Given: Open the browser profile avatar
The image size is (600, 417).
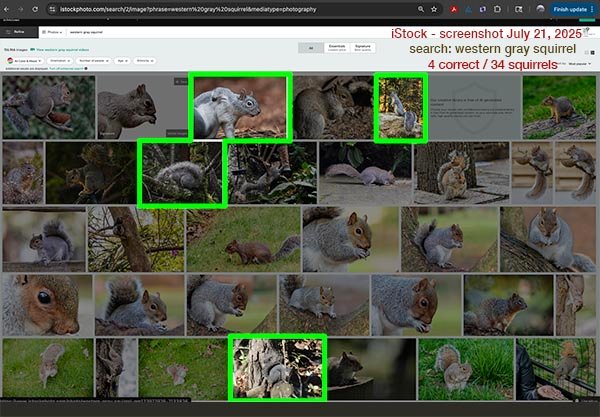Looking at the screenshot, I should [540, 9].
